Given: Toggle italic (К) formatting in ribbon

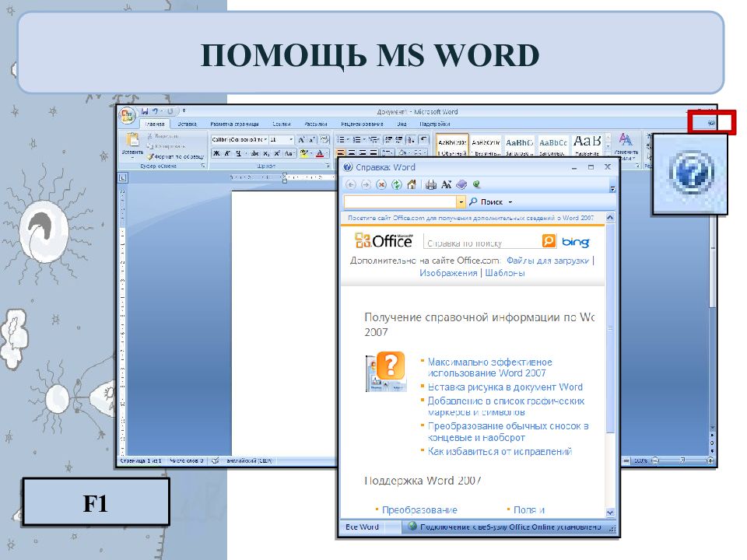Looking at the screenshot, I should [x=227, y=153].
